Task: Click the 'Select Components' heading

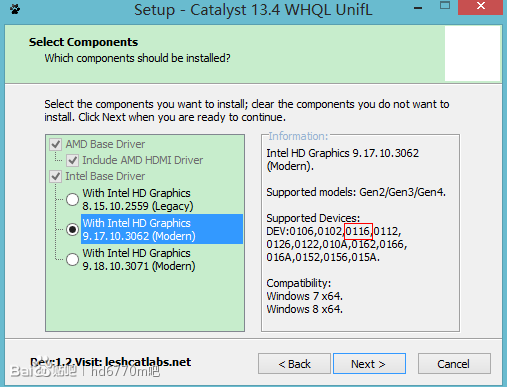Action: pos(83,42)
